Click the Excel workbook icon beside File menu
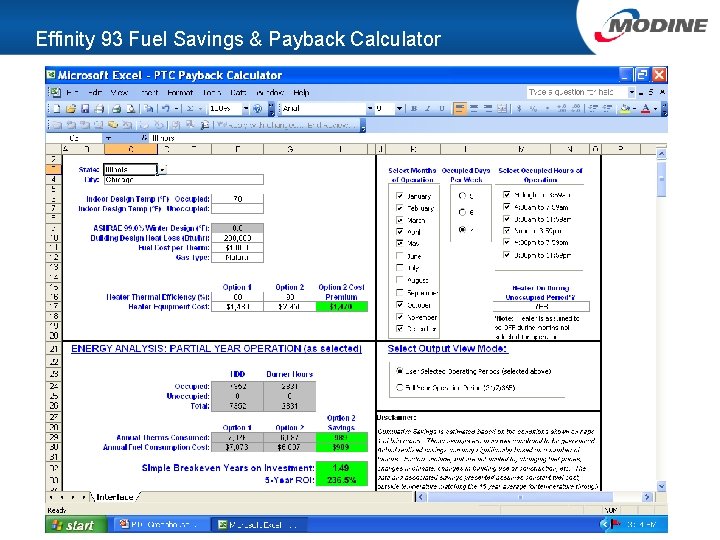720x540 pixels. (55, 92)
